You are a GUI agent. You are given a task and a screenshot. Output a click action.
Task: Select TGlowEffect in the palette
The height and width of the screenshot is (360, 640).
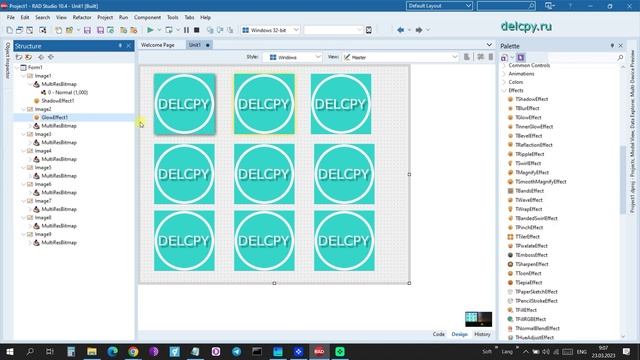(x=528, y=118)
